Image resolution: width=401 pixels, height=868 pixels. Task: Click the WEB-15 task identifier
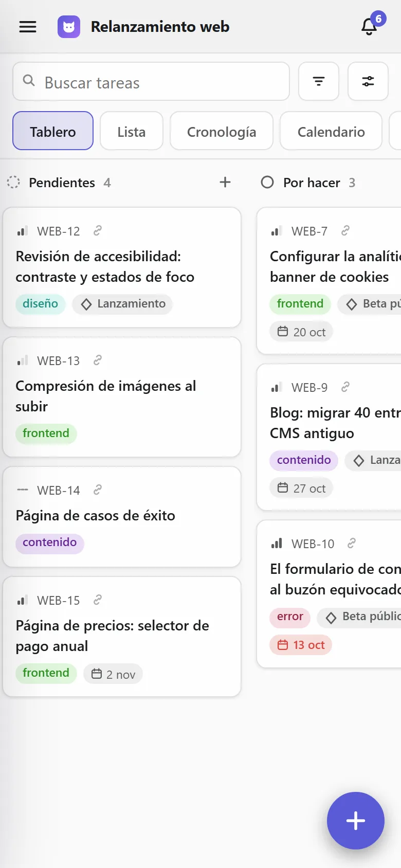[x=59, y=601]
